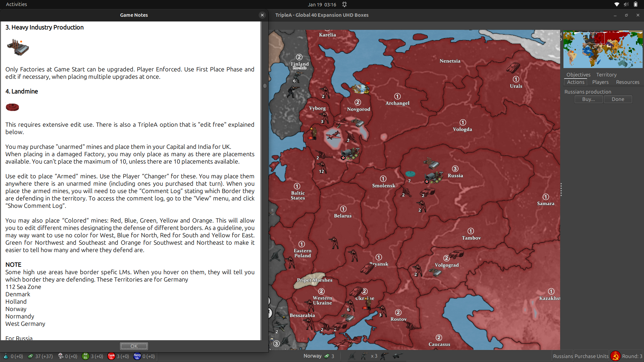Click OK to close Game Notes
Viewport: 644px width, 362px height.
[x=133, y=346]
